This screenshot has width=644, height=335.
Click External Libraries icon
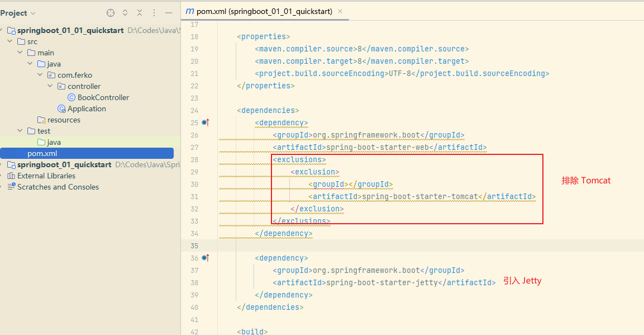point(12,176)
